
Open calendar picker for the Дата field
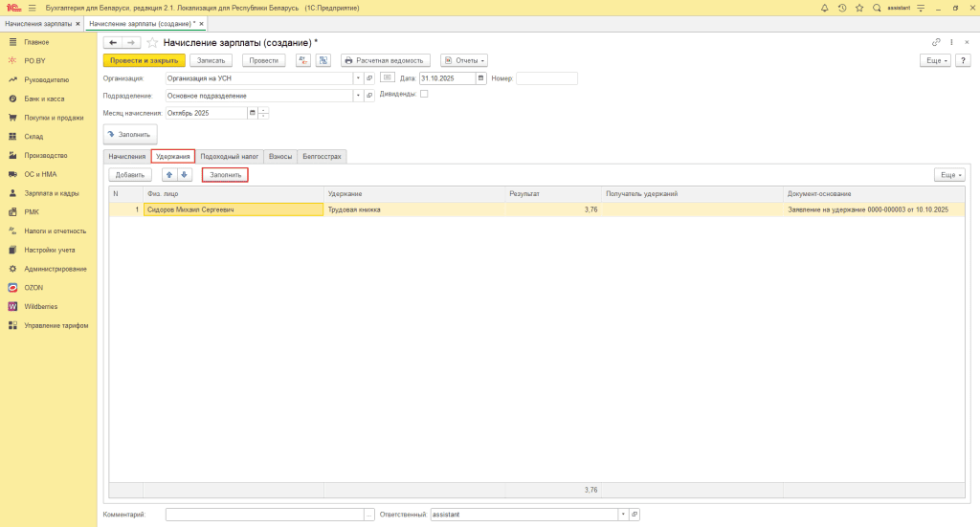pyautogui.click(x=481, y=78)
